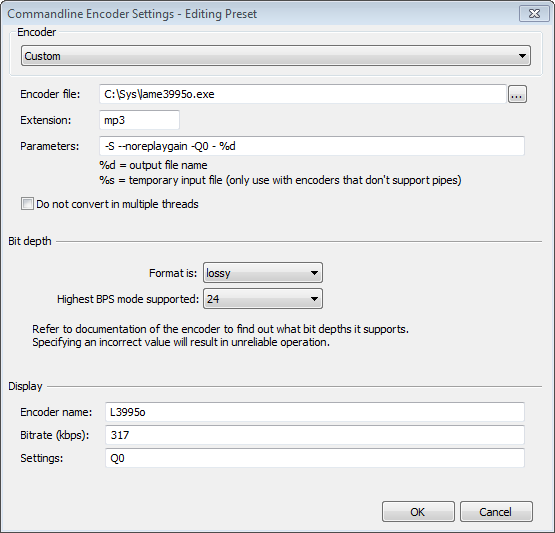Expand the Format is dropdown set to lossy
555x533 pixels.
(x=263, y=273)
